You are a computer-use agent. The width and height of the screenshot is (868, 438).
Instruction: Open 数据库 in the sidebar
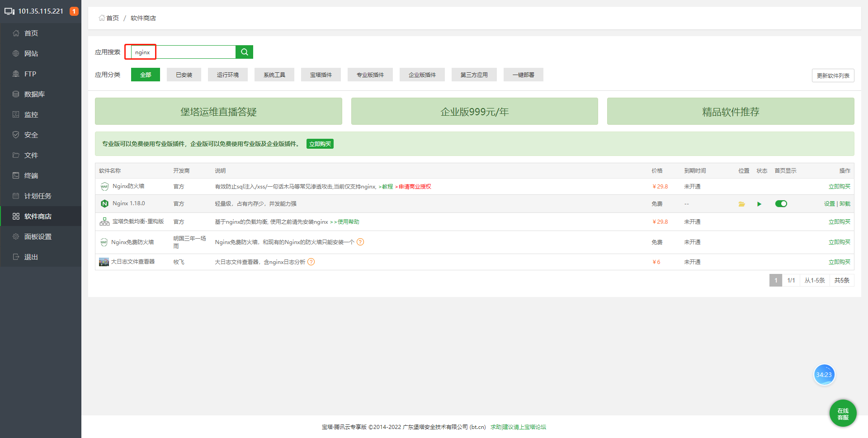click(41, 94)
